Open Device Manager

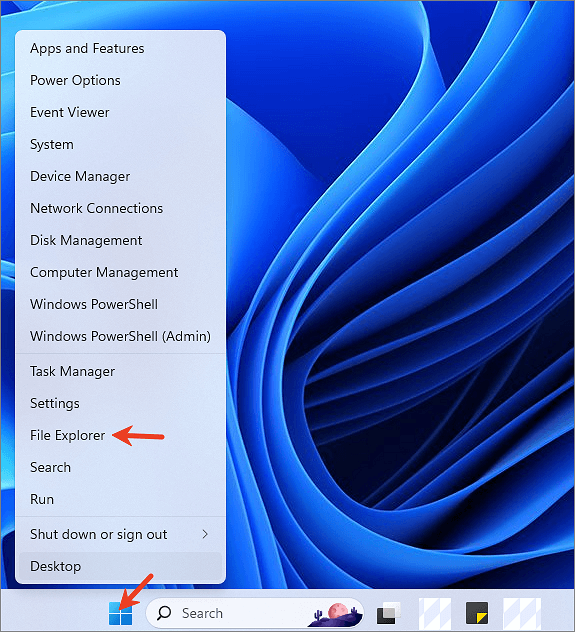[x=120, y=176]
